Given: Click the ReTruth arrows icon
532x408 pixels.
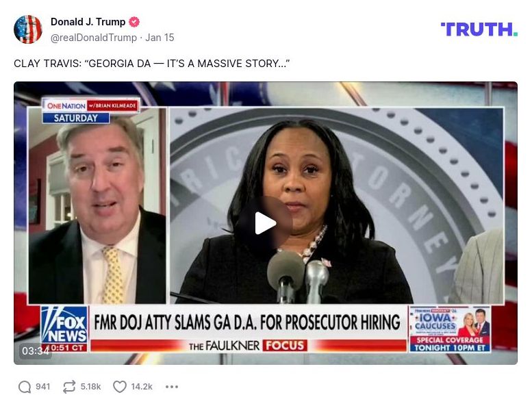Looking at the screenshot, I should point(69,387).
